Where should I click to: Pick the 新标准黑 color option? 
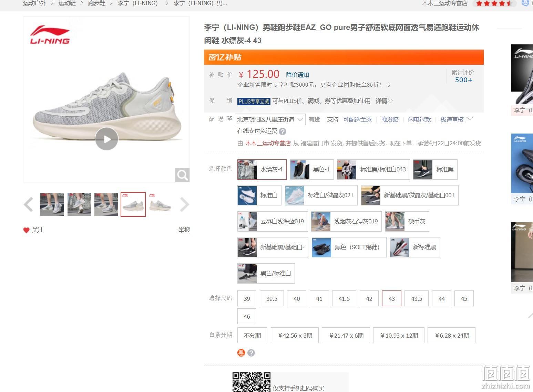(x=415, y=247)
